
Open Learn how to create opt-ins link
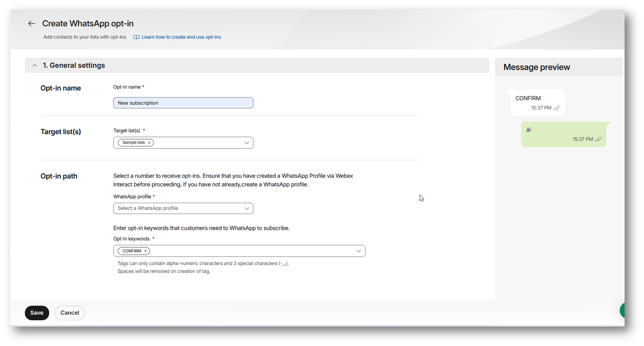pyautogui.click(x=181, y=37)
